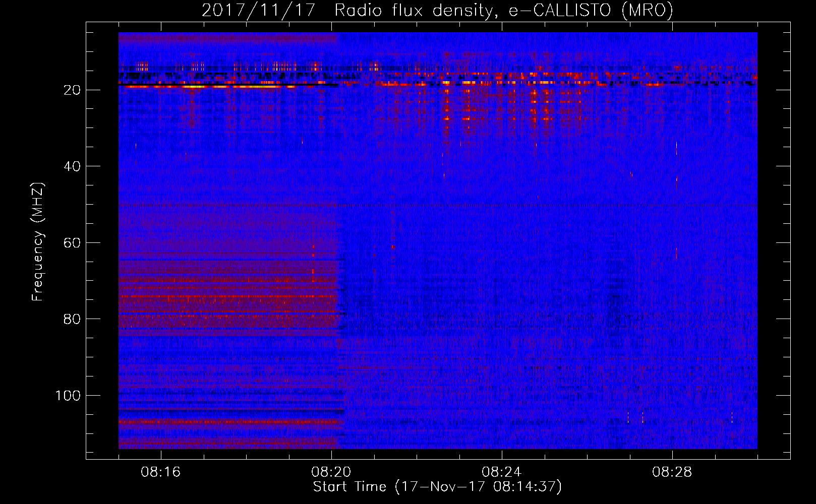Click the 08:28 time tick label
The width and height of the screenshot is (816, 504).
(x=672, y=472)
